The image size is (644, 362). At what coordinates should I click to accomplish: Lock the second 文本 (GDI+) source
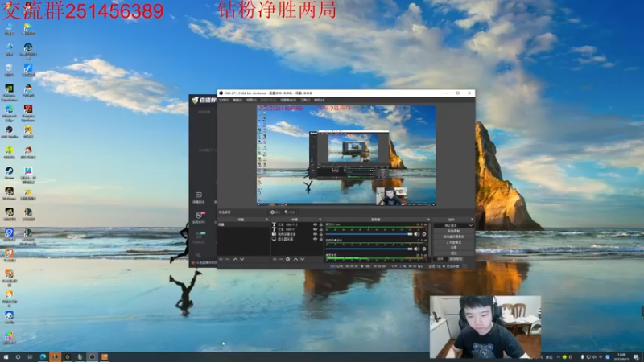tap(320, 229)
